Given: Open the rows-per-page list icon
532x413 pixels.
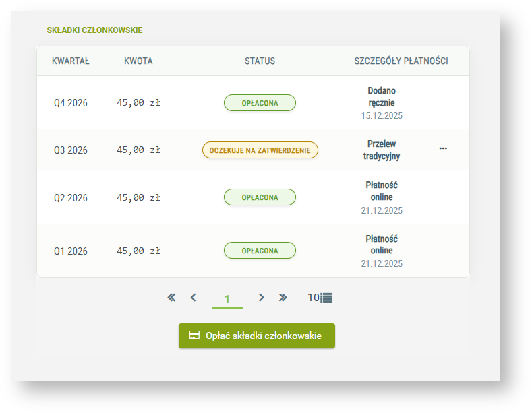Looking at the screenshot, I should click(326, 298).
